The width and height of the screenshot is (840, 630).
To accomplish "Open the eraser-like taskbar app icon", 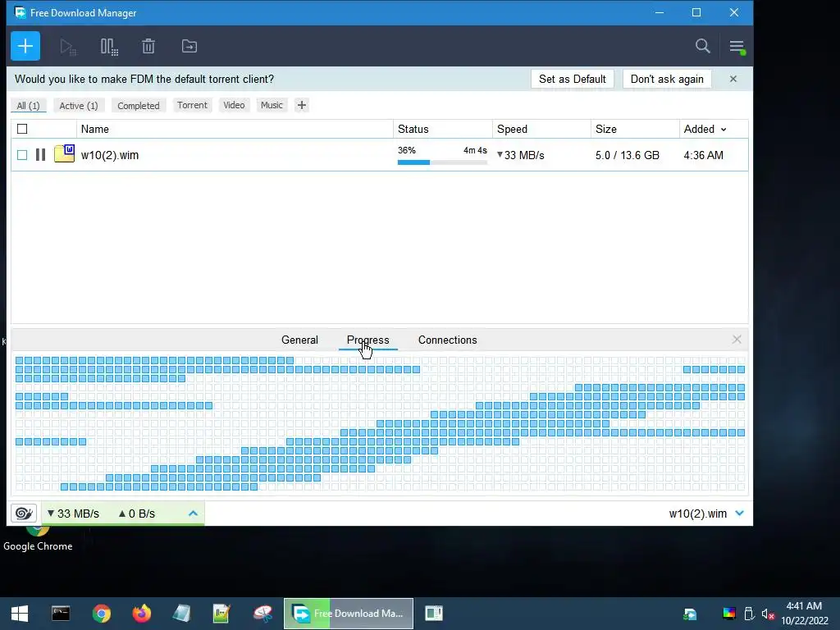I will pos(181,614).
